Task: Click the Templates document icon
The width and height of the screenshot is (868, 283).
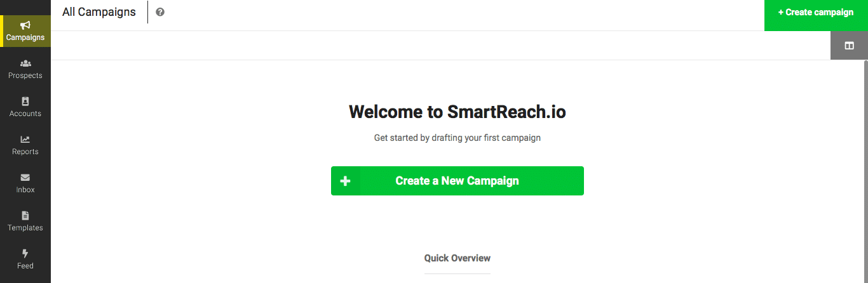Action: 25,216
